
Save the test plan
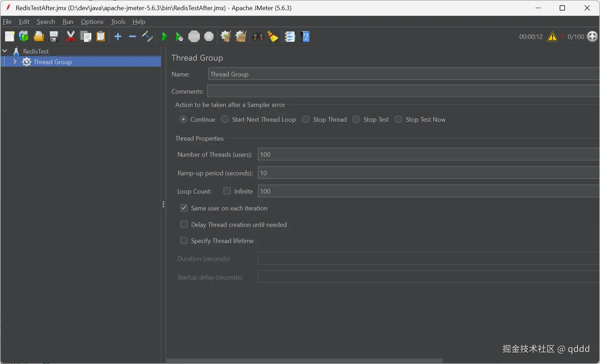pos(54,36)
